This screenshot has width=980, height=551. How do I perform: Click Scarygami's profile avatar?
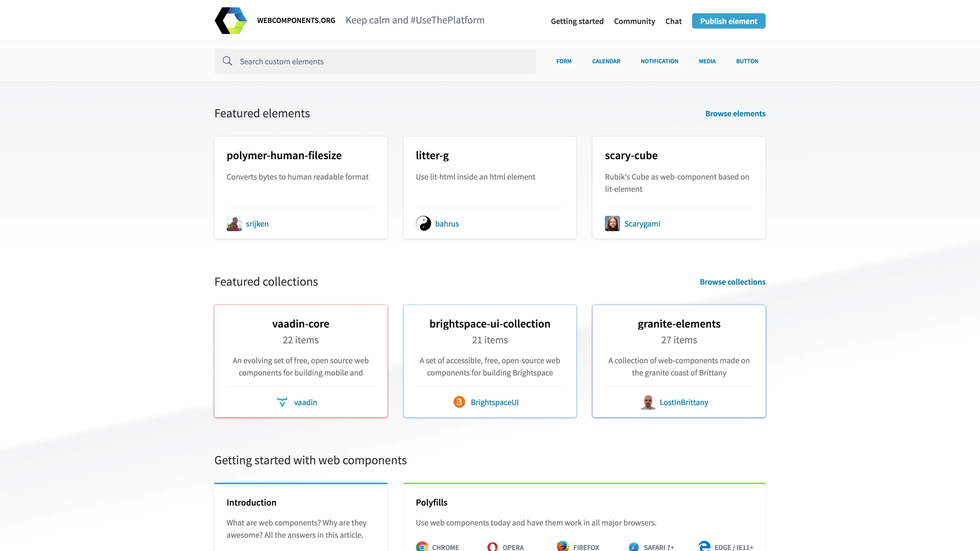point(612,224)
